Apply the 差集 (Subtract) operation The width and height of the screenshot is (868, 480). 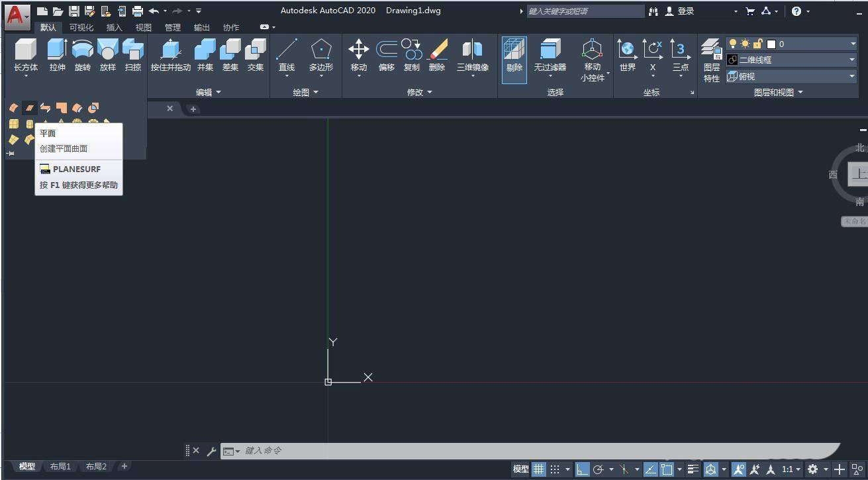(230, 56)
